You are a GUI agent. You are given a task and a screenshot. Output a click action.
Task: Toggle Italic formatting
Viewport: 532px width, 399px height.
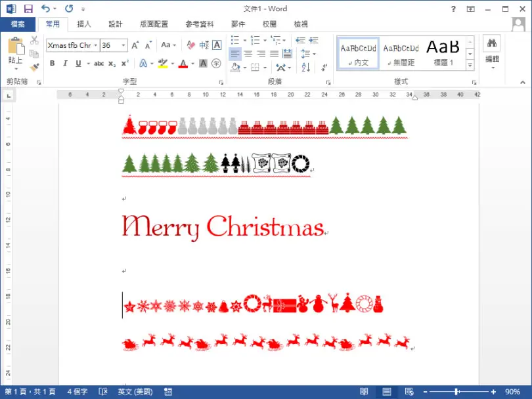65,64
